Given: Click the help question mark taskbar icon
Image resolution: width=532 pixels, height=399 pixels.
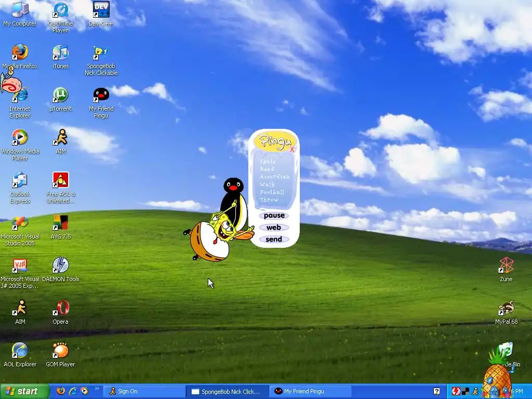Looking at the screenshot, I should click(x=436, y=391).
